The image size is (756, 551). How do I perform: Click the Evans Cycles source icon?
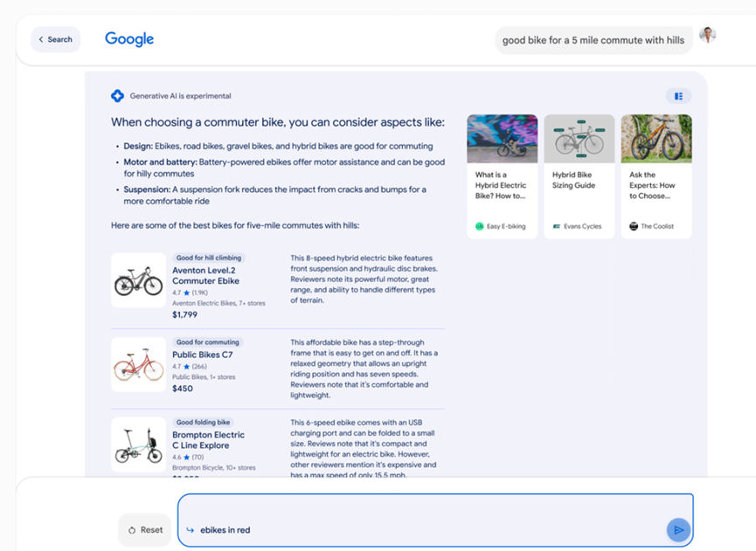click(557, 226)
